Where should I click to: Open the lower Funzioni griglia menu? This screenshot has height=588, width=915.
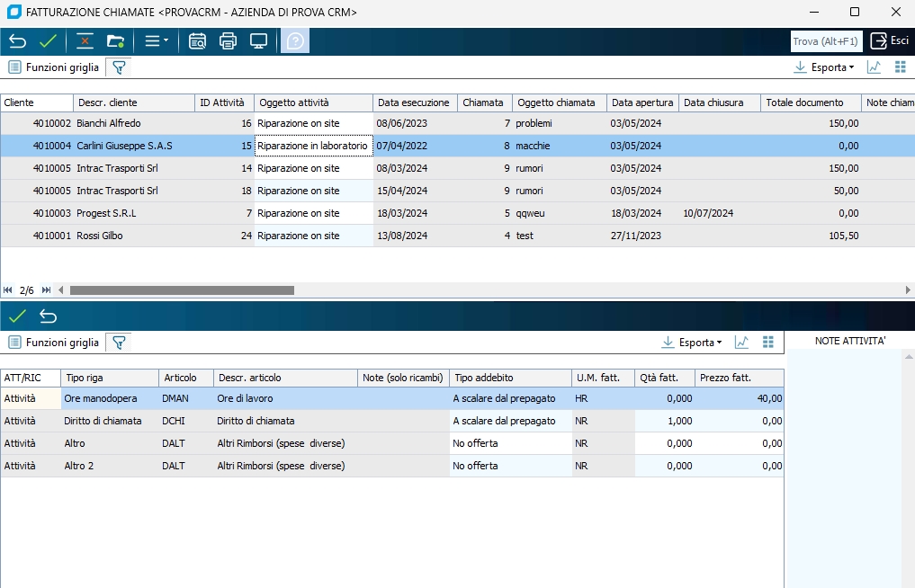tap(54, 343)
